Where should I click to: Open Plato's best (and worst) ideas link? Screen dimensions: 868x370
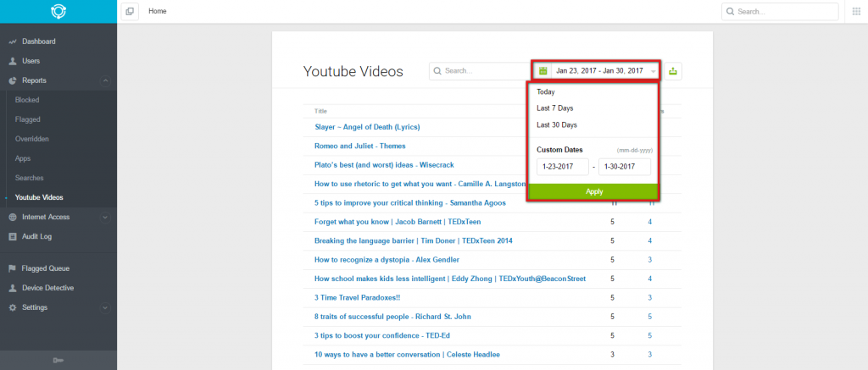point(384,165)
